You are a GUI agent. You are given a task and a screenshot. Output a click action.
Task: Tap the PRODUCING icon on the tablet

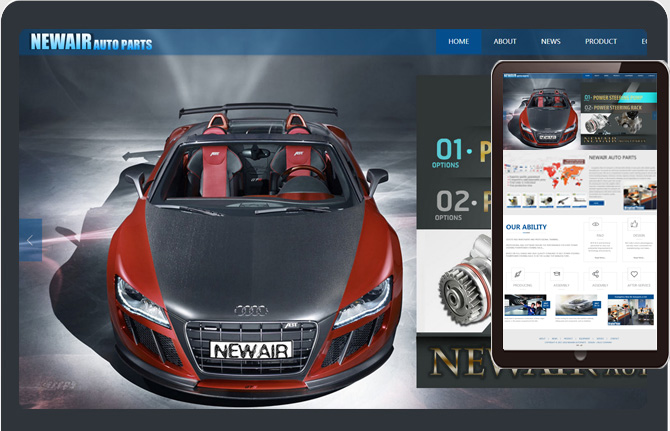518,274
